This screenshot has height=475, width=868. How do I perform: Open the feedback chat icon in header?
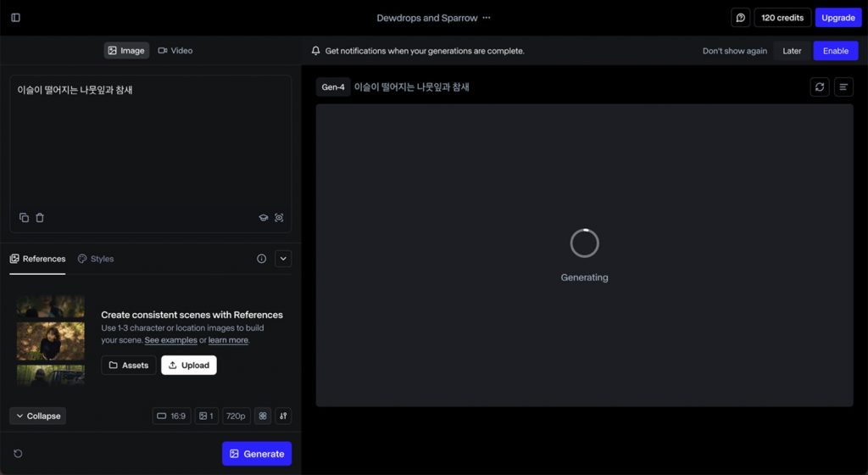point(740,18)
